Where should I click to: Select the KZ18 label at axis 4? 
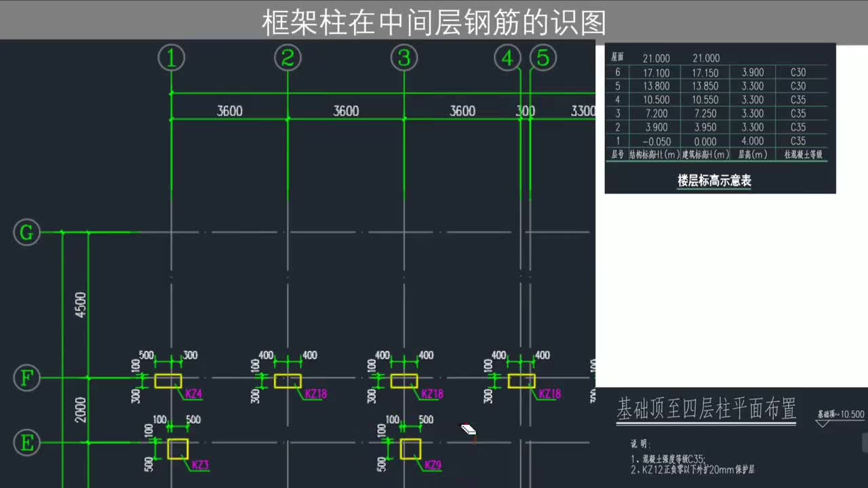tap(550, 394)
